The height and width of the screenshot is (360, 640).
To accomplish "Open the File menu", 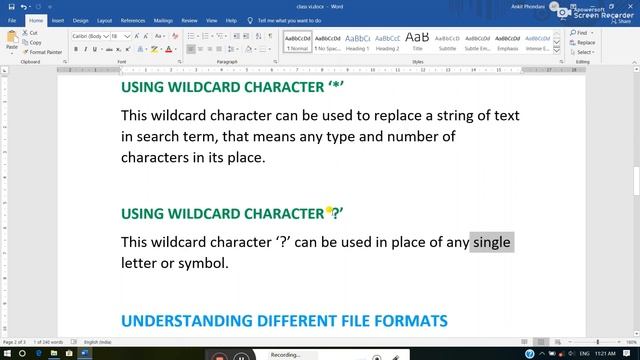I will [x=12, y=20].
